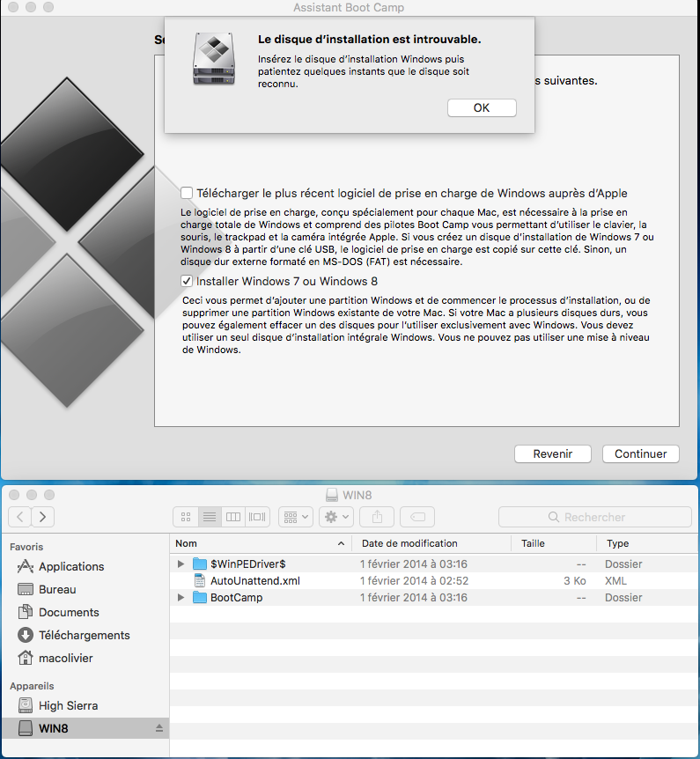This screenshot has width=700, height=759.
Task: Click the Rechercher search field
Action: tap(595, 517)
